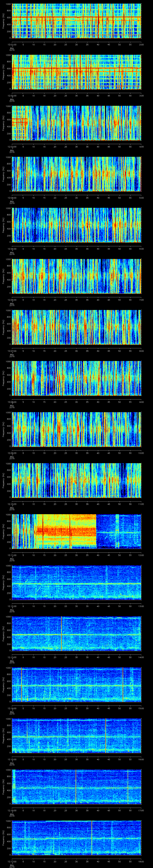The width and height of the screenshot is (153, 868).
Task: Click the 12:10:00 start time label
Action: point(12,504)
